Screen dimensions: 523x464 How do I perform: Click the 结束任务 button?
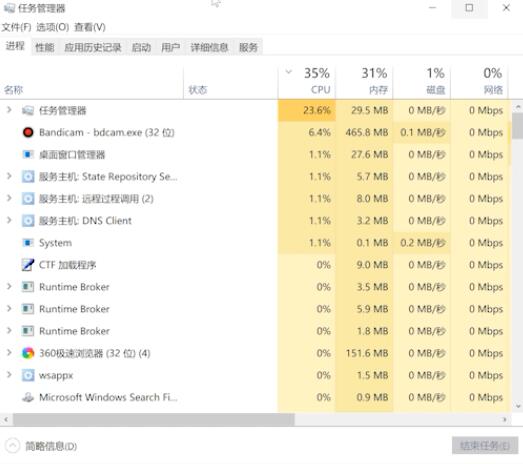click(485, 446)
